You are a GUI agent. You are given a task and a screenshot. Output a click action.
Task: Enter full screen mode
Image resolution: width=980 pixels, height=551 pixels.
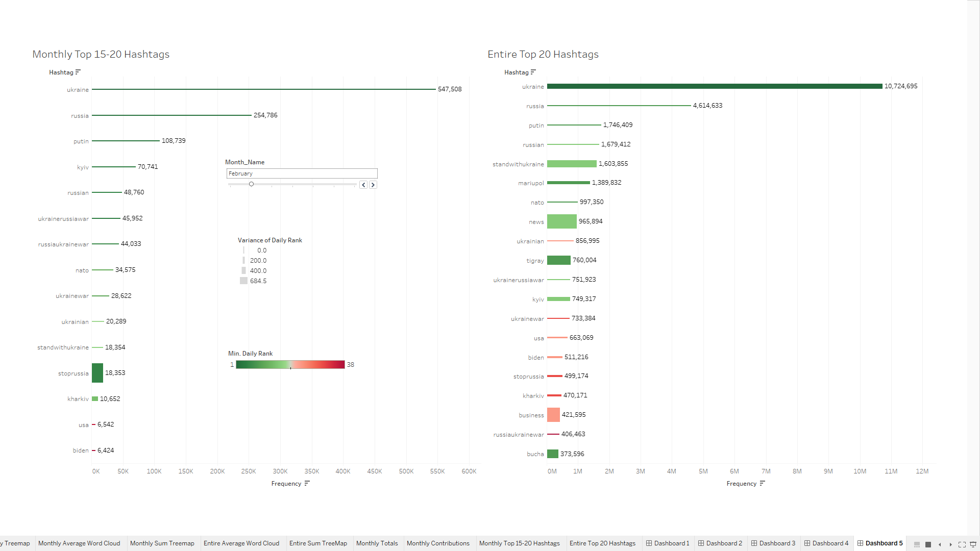[962, 544]
